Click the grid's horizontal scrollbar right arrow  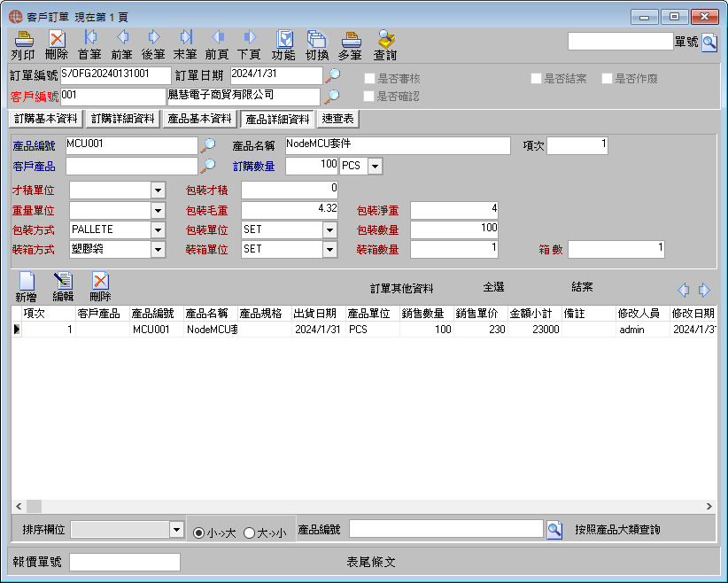(x=709, y=506)
